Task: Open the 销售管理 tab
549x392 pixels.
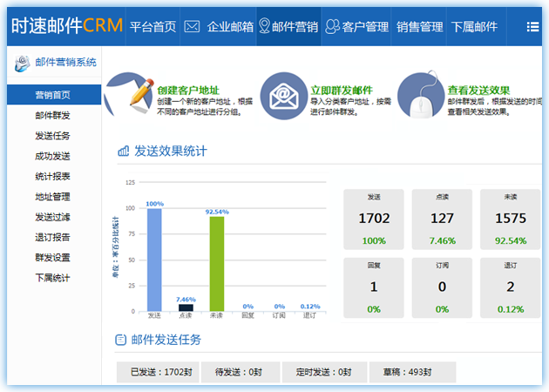Action: [419, 27]
